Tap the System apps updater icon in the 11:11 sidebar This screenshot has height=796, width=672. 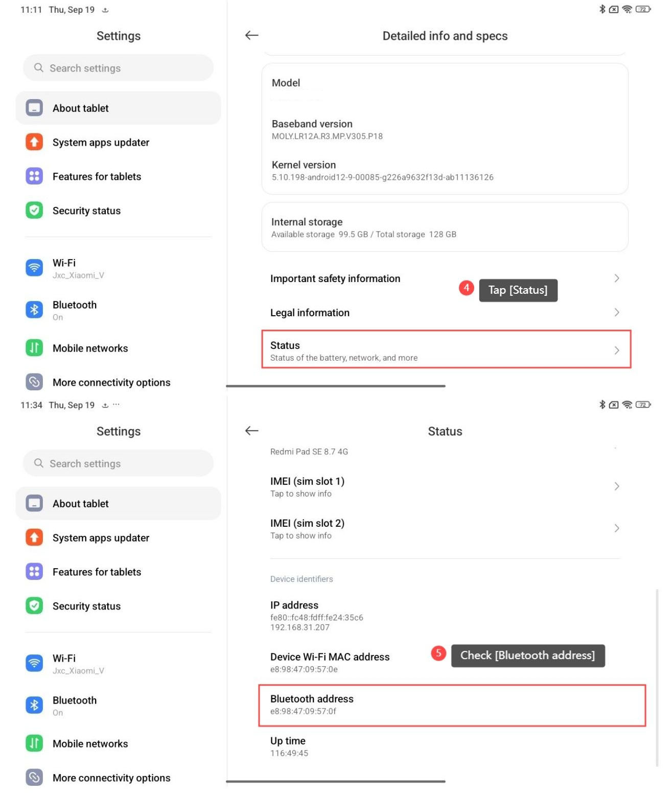[x=34, y=142]
